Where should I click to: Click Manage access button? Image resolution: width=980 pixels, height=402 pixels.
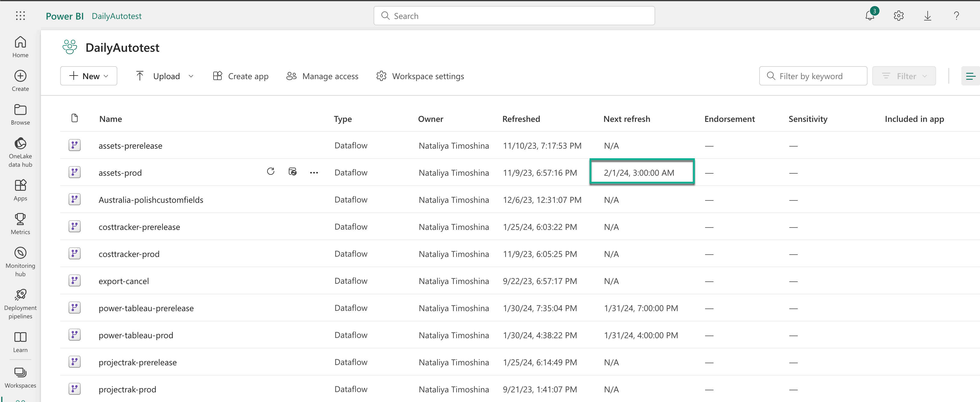[x=322, y=76]
